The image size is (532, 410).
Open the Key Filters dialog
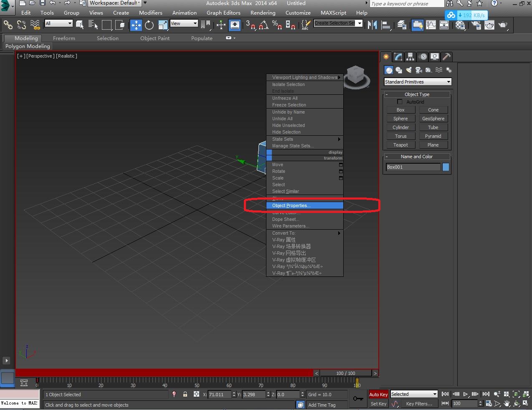[x=419, y=404]
